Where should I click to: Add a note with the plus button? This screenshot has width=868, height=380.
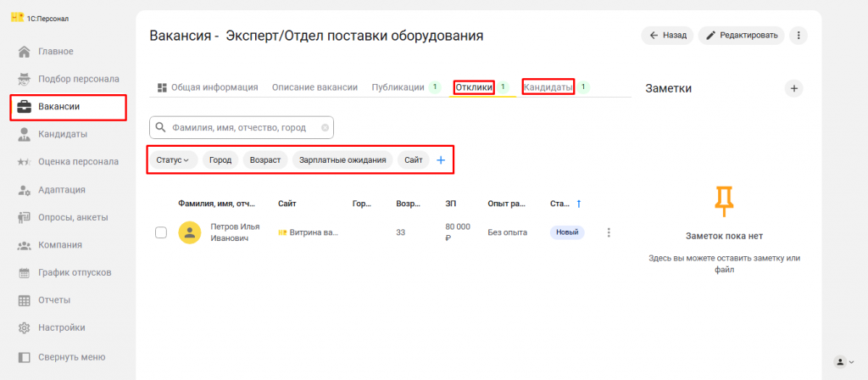click(793, 88)
